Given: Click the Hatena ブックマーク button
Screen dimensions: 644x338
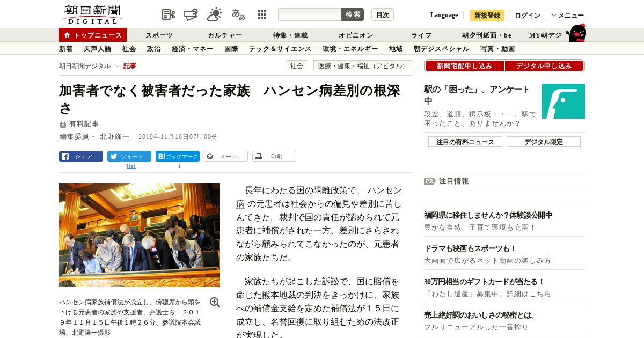Looking at the screenshot, I should pos(178,156).
